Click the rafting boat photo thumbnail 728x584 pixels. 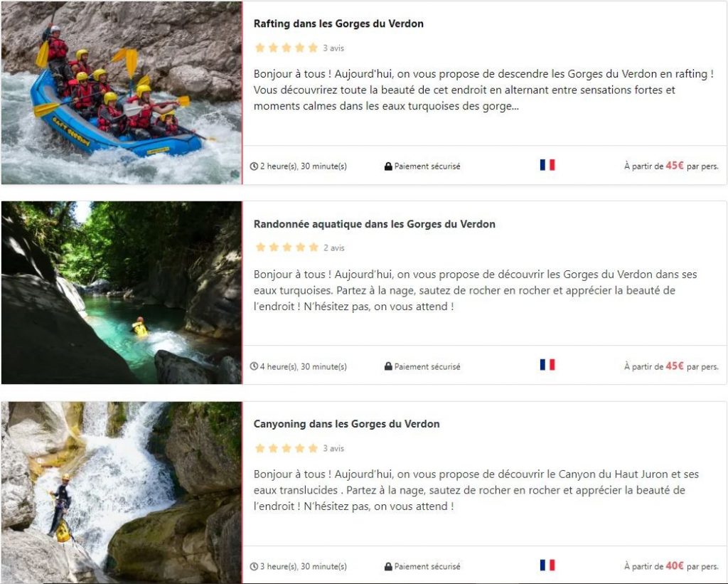[121, 90]
